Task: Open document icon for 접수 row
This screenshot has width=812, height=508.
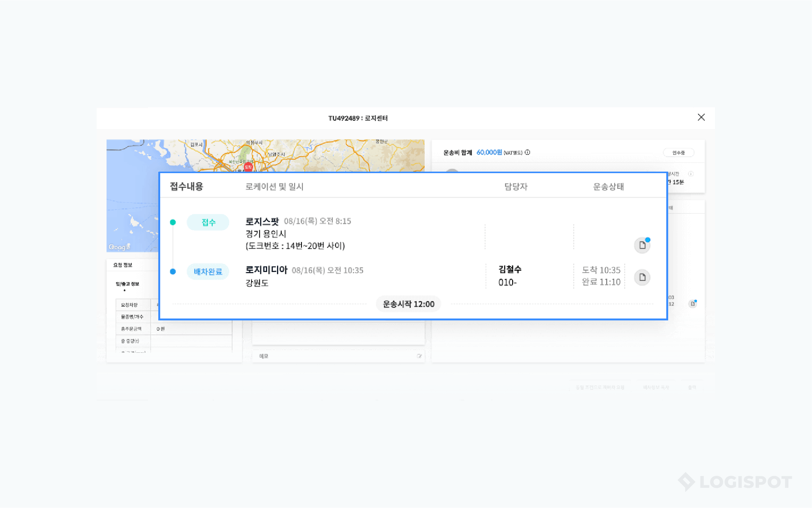Action: pyautogui.click(x=642, y=245)
